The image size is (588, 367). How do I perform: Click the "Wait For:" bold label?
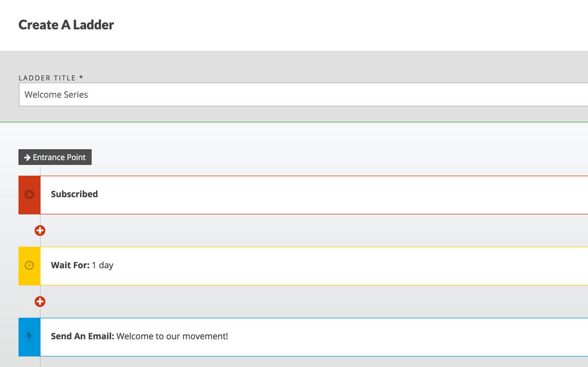pos(70,265)
